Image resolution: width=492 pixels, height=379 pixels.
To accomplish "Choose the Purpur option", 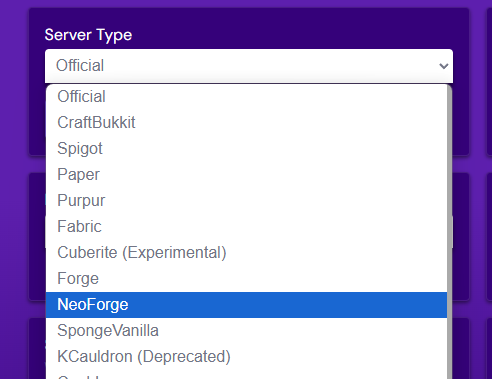I will coord(246,201).
